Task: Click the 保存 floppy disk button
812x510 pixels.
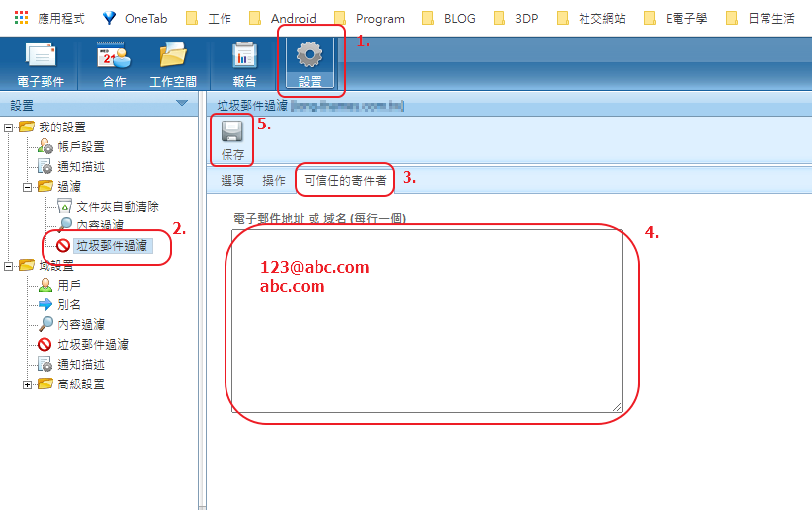Action: 233,140
